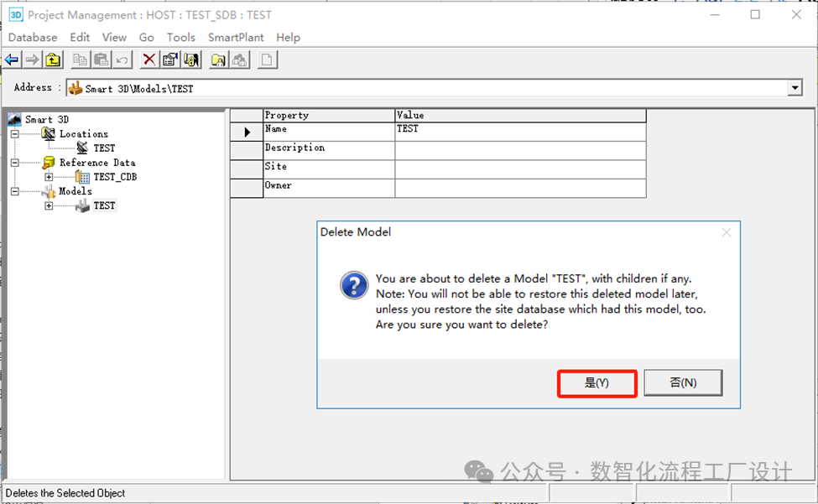This screenshot has width=818, height=504.
Task: Open the Help menu
Action: [x=288, y=38]
